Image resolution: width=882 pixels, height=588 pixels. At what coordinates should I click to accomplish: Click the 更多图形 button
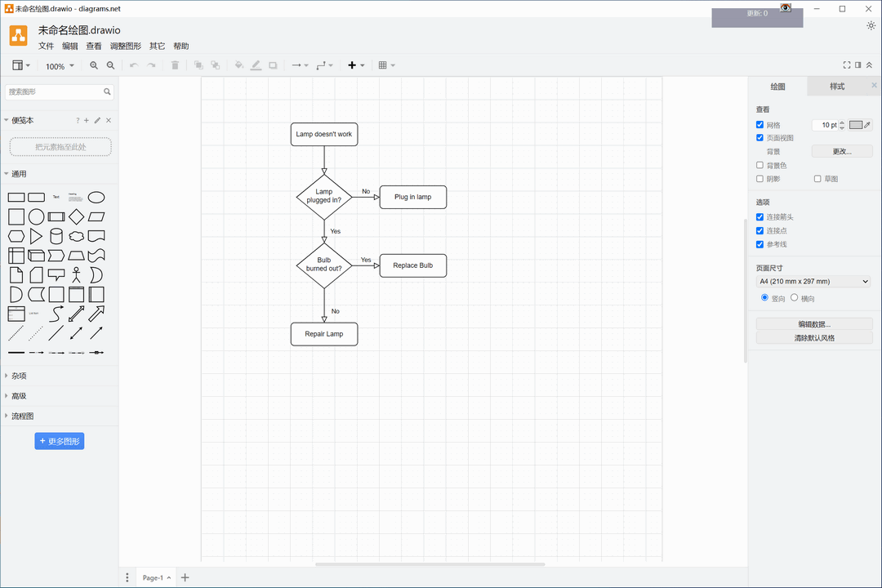click(60, 441)
